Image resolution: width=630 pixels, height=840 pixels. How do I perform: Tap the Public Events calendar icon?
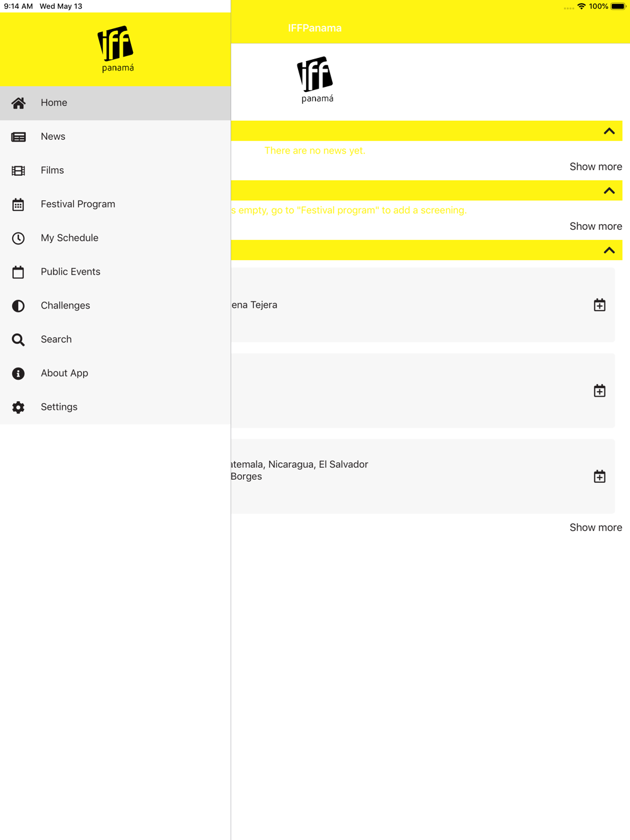tap(18, 272)
